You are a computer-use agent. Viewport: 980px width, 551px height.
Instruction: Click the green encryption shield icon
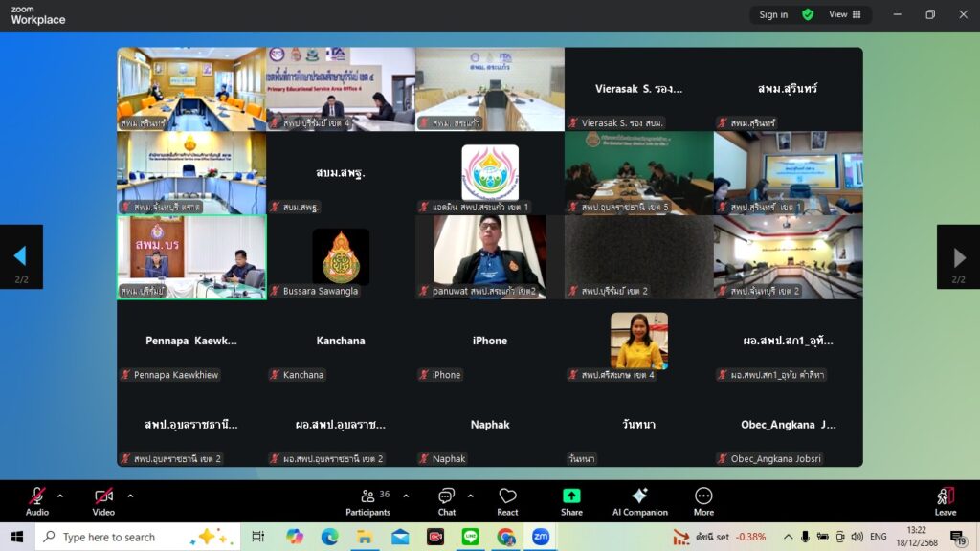[x=808, y=14]
